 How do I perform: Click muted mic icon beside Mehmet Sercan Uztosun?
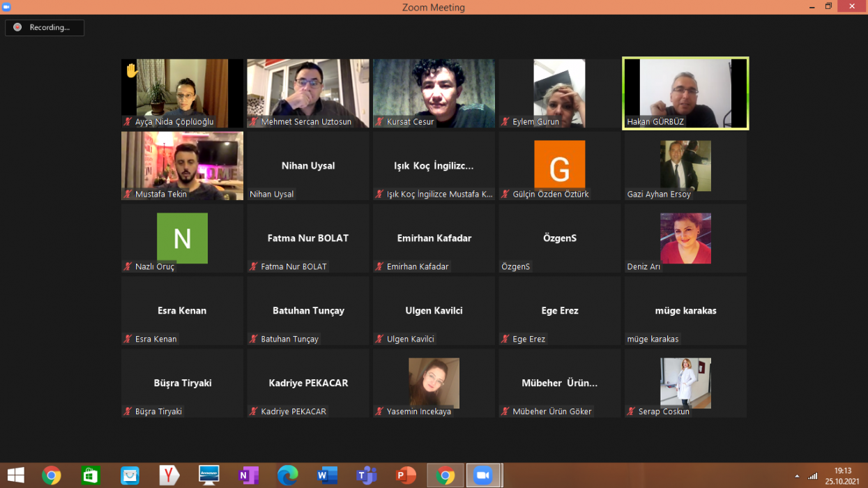click(x=254, y=122)
